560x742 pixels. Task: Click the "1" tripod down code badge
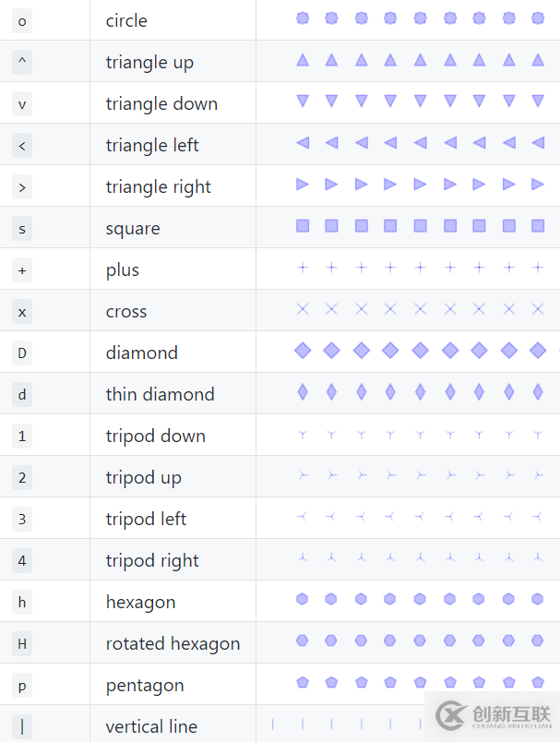pyautogui.click(x=22, y=437)
